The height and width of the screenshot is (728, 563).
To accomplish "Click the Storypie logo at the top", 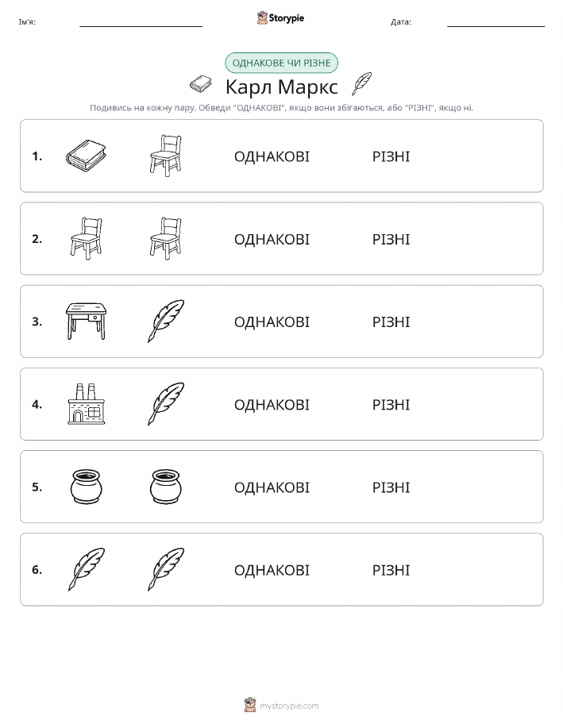I will 280,18.
